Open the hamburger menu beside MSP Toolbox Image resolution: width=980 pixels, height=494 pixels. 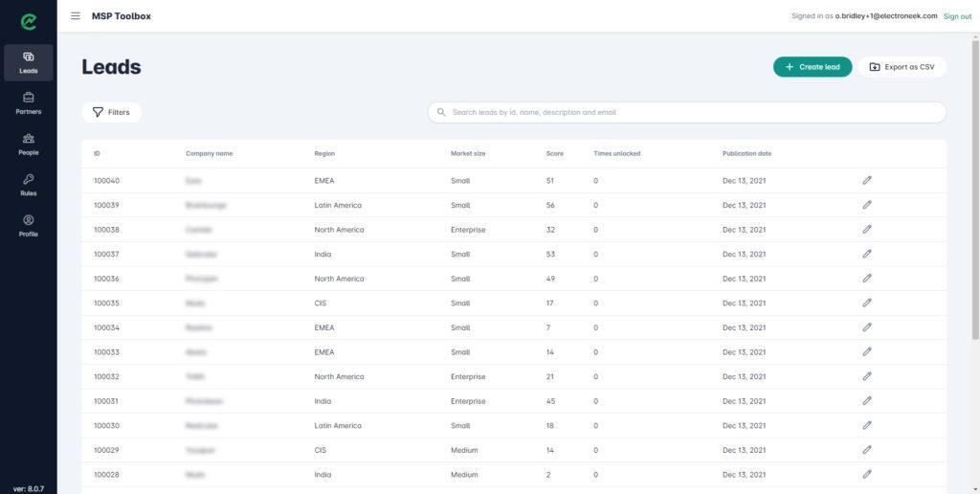[76, 15]
